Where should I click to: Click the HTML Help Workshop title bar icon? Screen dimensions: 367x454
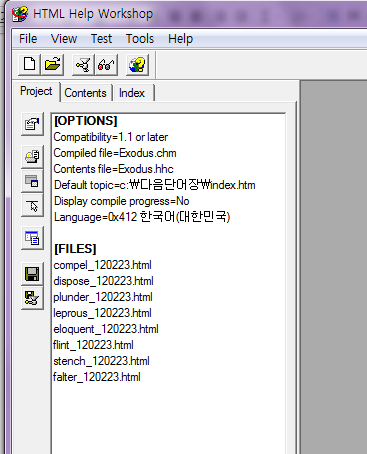20,14
